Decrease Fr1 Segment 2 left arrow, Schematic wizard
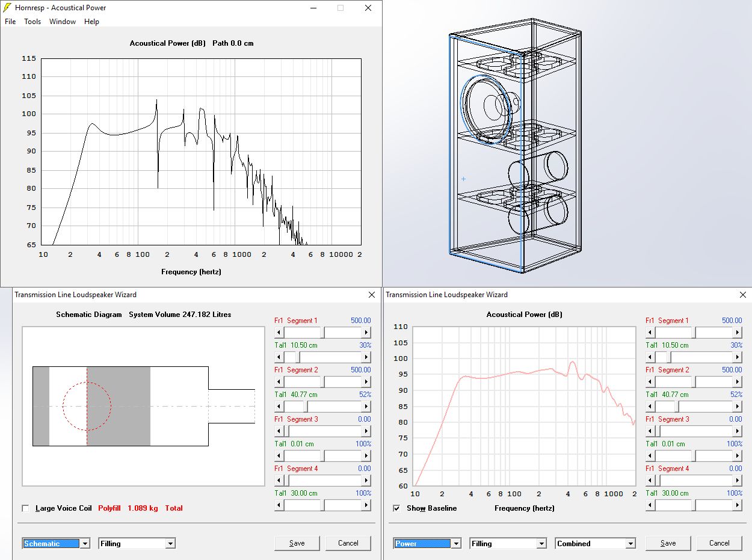The image size is (752, 560). click(279, 382)
